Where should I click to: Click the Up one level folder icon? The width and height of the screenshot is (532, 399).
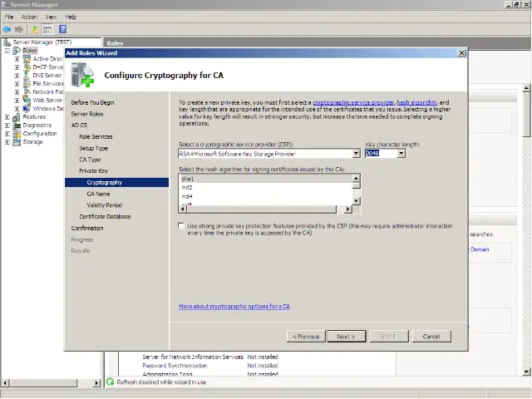pos(35,29)
